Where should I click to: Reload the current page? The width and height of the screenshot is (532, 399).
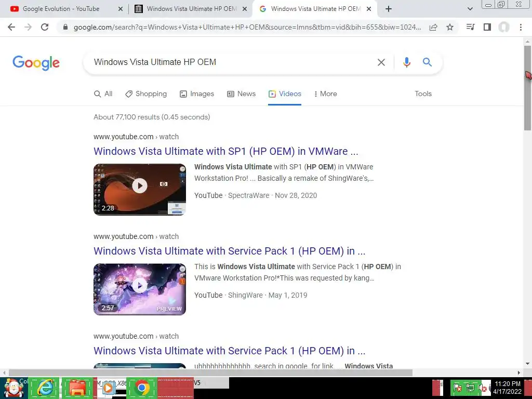[x=45, y=27]
